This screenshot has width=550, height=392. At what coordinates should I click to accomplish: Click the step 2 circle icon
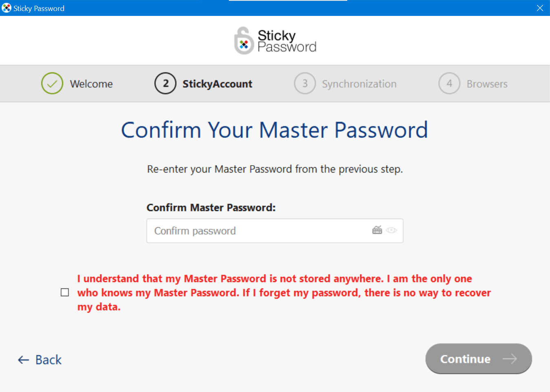165,84
